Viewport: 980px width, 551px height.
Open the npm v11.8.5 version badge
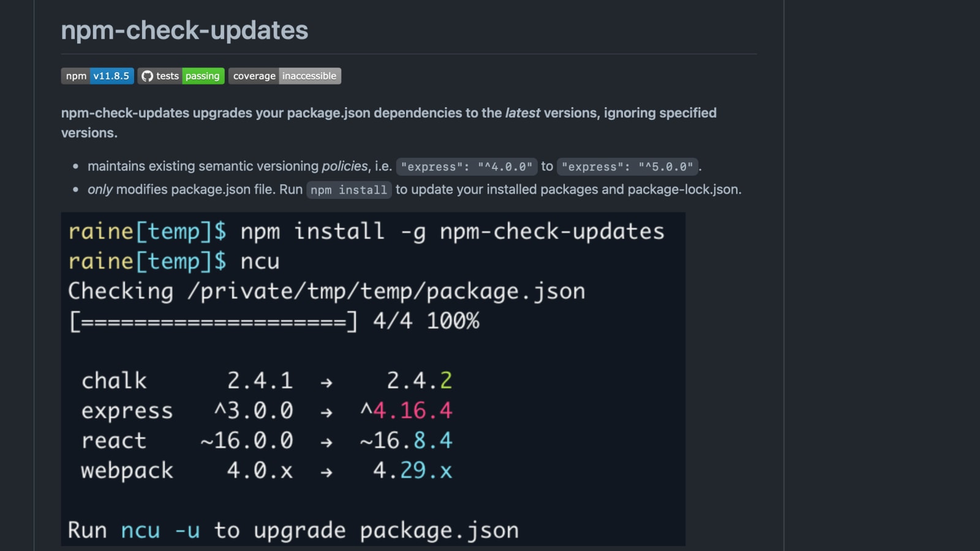click(x=97, y=76)
